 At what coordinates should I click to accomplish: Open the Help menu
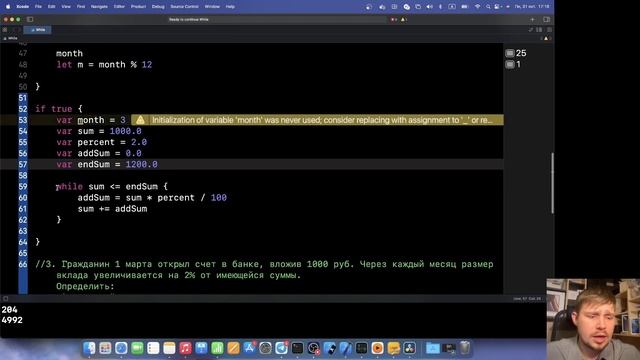pyautogui.click(x=230, y=7)
